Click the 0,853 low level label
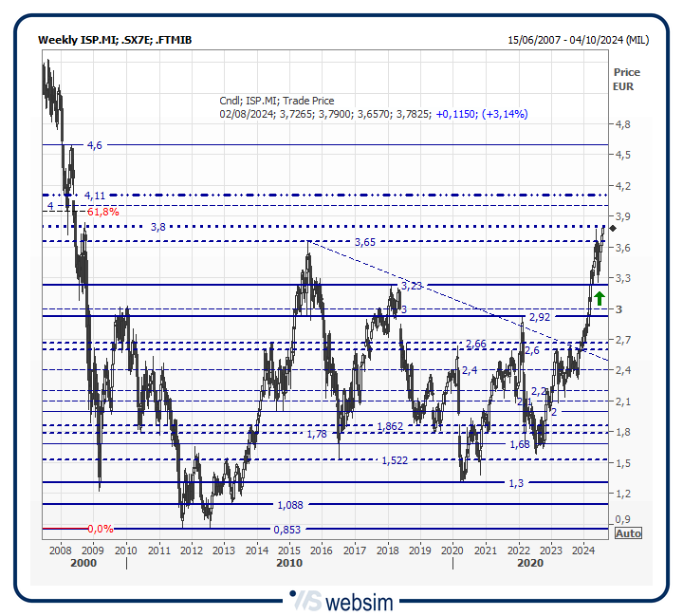This screenshot has height=616, width=683. [x=287, y=530]
